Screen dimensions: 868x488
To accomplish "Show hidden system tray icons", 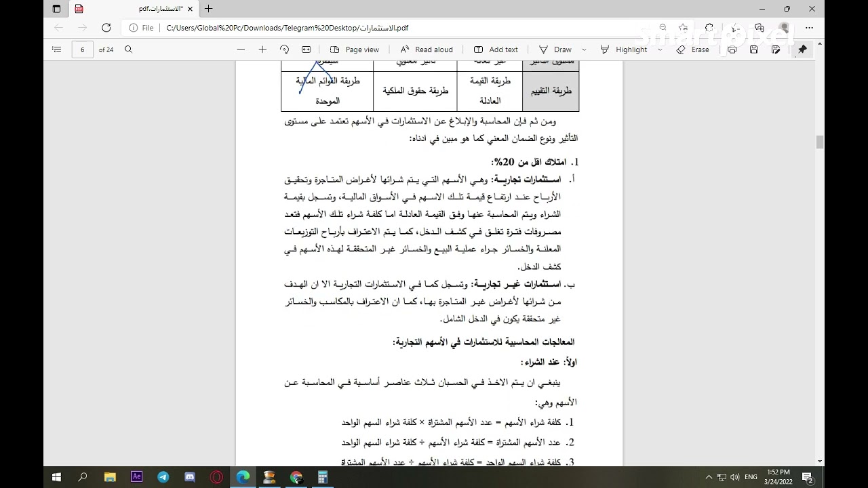I will (x=709, y=477).
